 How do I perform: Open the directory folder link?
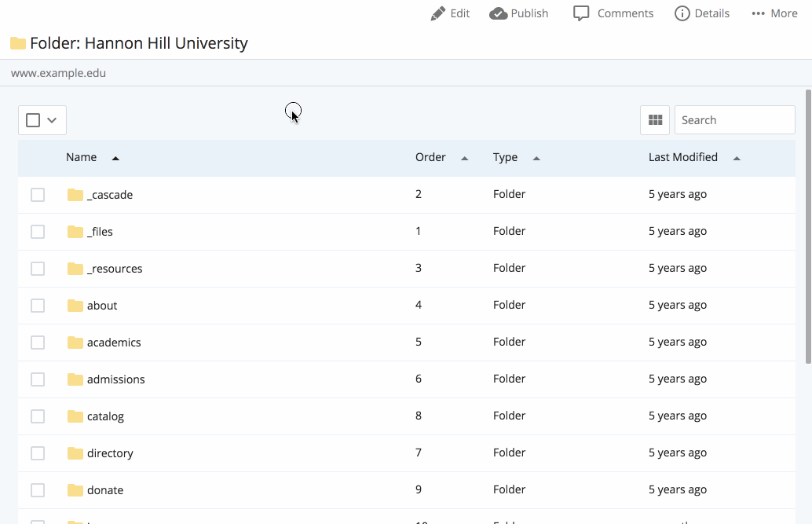coord(110,453)
